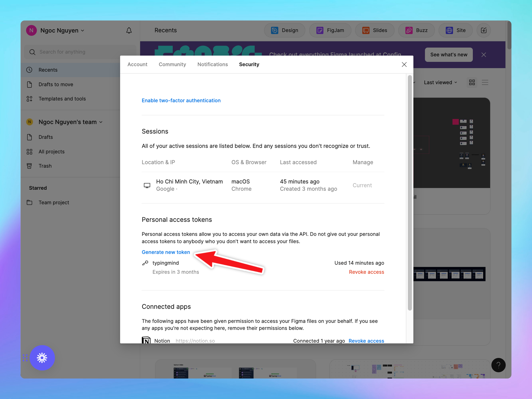Revoke access for typingmind token
The height and width of the screenshot is (399, 532).
coord(366,272)
